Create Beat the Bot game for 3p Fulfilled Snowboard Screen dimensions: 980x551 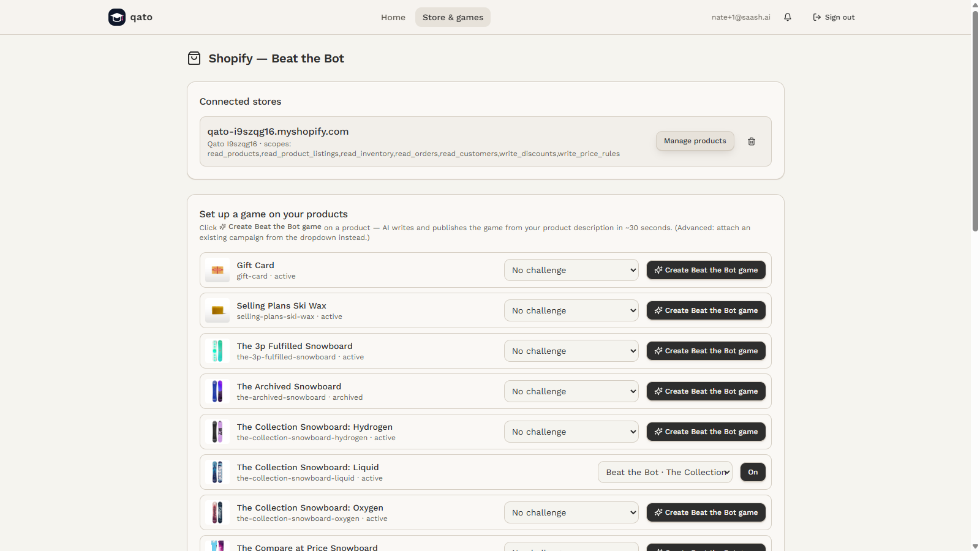tap(706, 351)
